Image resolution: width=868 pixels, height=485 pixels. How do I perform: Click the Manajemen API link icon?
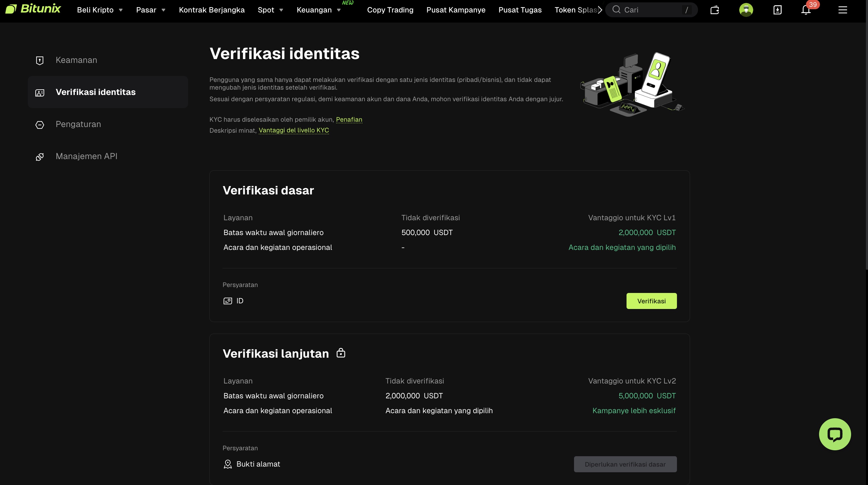click(40, 156)
